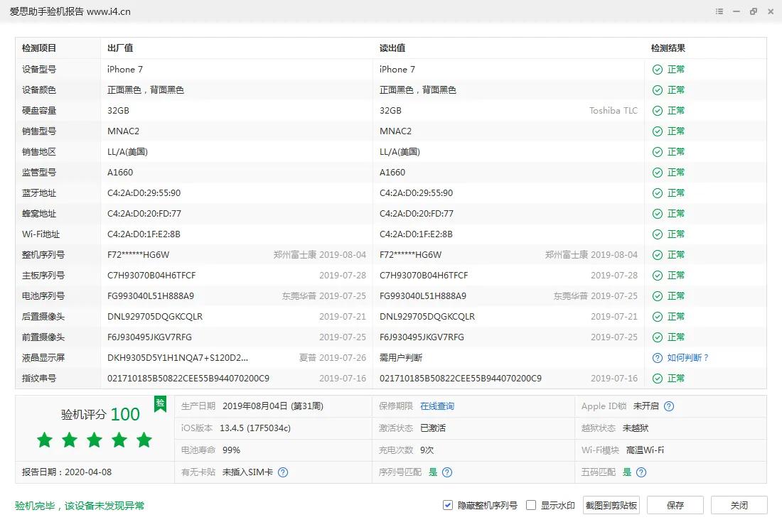The width and height of the screenshot is (782, 532).
Task: Uncheck the 隐藏整机序列号 checkbox
Action: (447, 505)
